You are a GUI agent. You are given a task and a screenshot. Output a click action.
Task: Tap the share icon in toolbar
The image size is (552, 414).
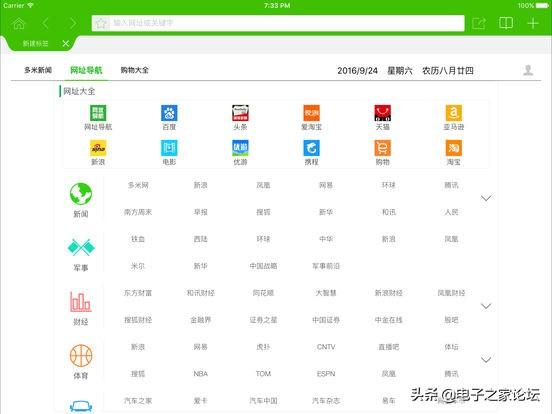(x=479, y=24)
